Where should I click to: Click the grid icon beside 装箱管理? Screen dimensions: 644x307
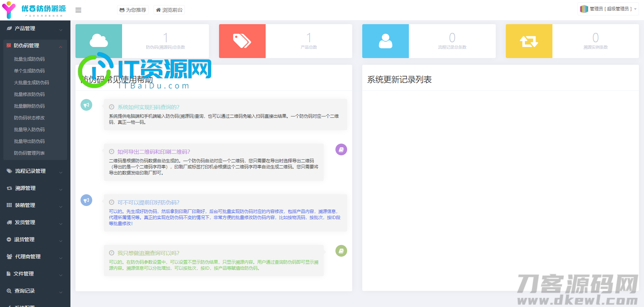9,205
